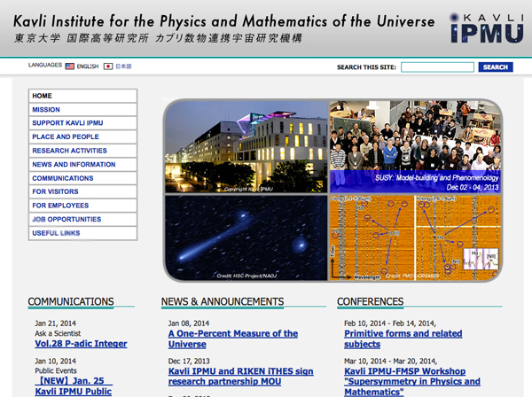Screen dimensions: 532x397
Task: Select the US flag English icon
Action: point(70,66)
